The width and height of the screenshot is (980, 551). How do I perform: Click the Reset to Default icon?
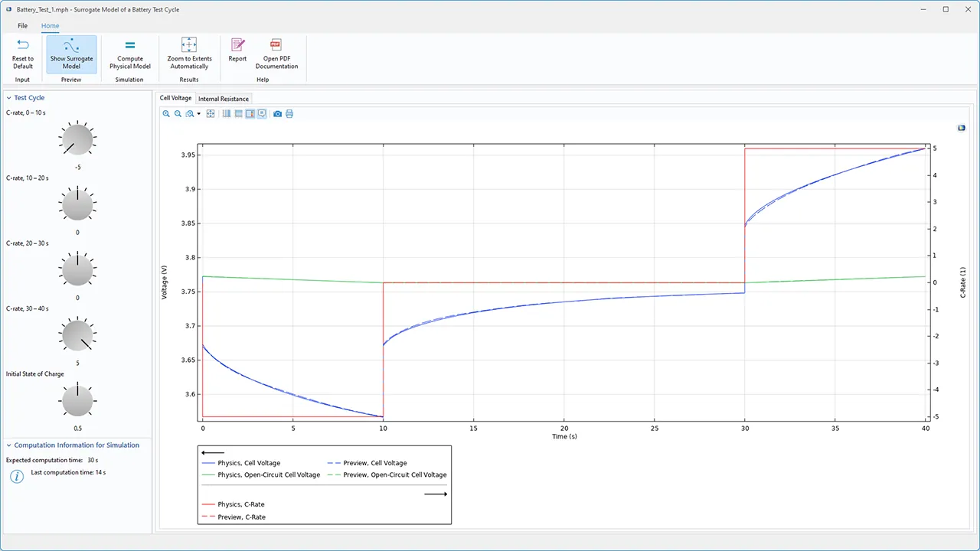23,46
